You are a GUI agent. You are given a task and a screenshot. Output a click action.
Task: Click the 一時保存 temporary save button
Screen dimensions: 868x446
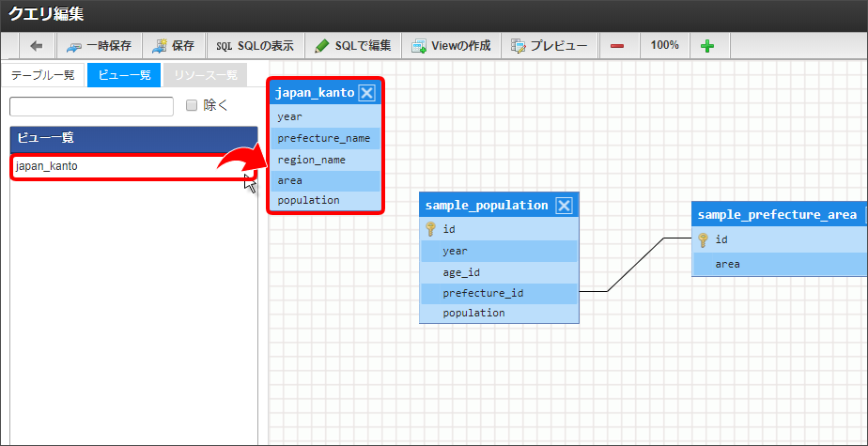tap(99, 46)
